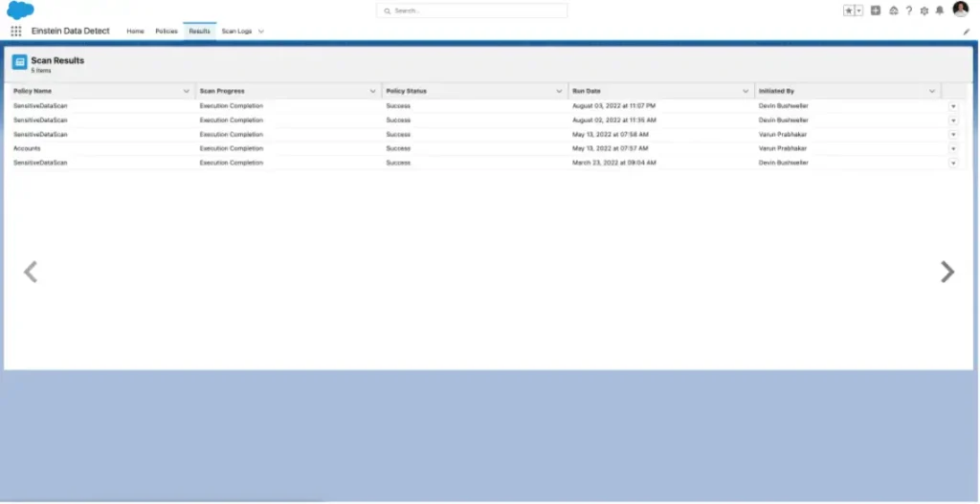
Task: Click Execution Completion in Accounts row
Action: pos(232,148)
